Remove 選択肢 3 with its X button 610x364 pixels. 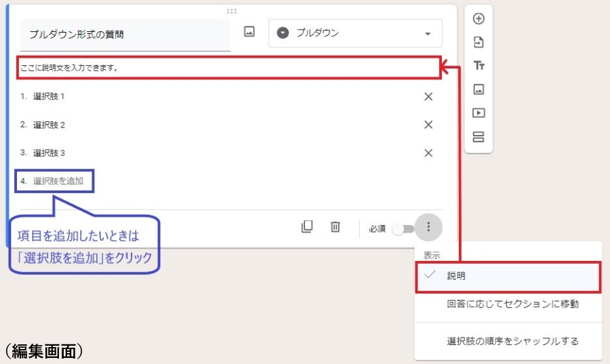pyautogui.click(x=428, y=153)
